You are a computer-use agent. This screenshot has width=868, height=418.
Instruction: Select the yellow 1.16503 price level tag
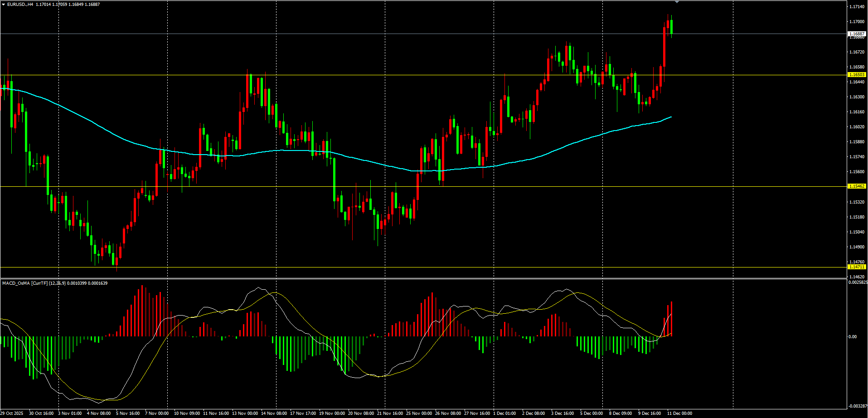coord(856,74)
